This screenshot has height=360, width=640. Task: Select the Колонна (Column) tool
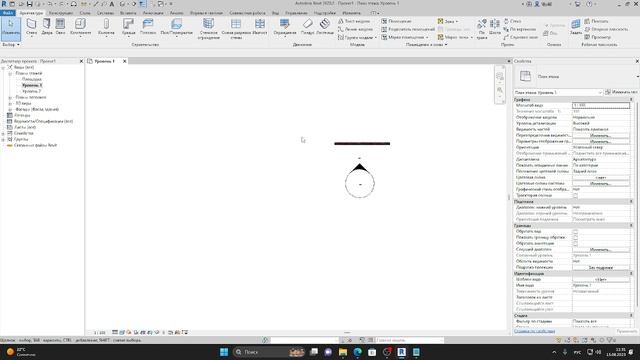click(106, 27)
